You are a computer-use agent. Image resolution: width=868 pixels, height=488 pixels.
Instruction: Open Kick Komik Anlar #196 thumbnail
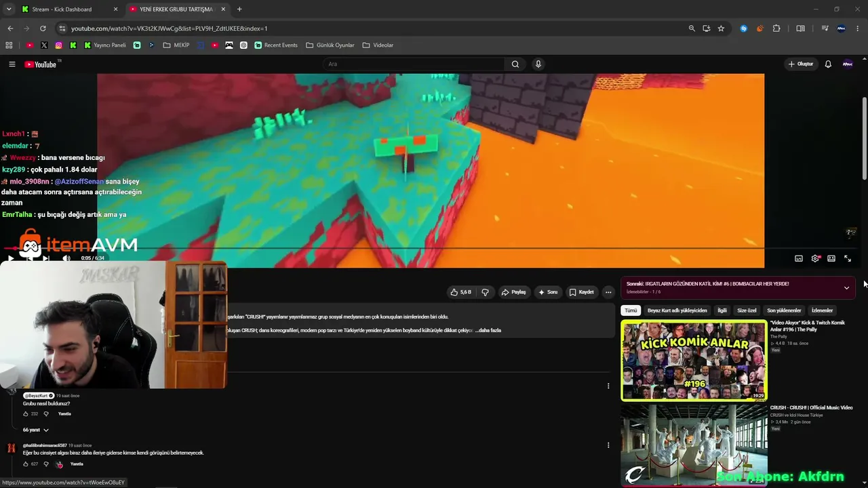(x=694, y=361)
